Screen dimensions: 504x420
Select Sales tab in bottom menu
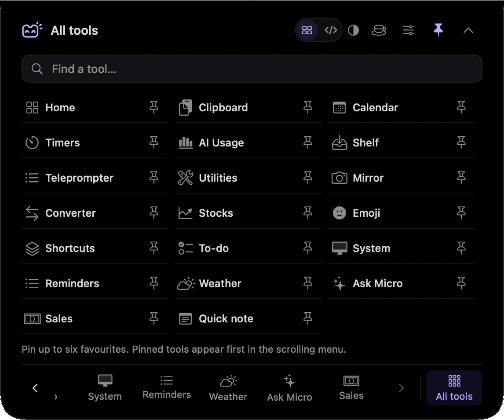(x=351, y=388)
